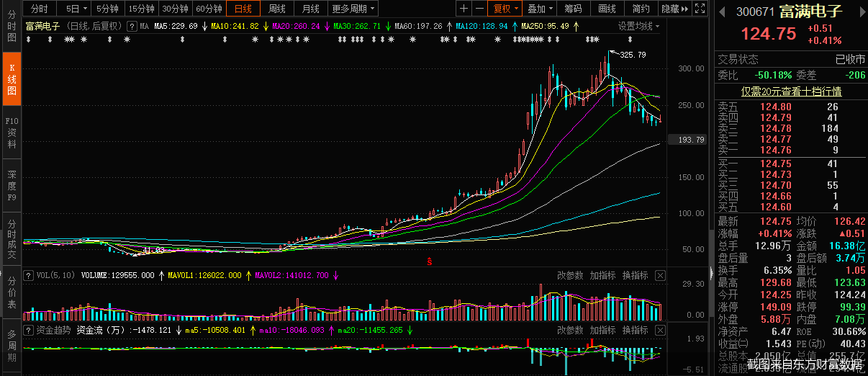Open the 分时图 sidebar view

pyautogui.click(x=12, y=26)
